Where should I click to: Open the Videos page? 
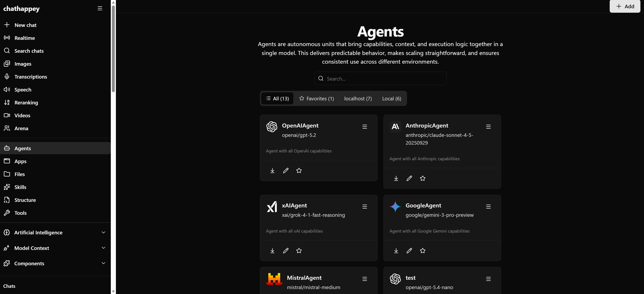click(55, 115)
